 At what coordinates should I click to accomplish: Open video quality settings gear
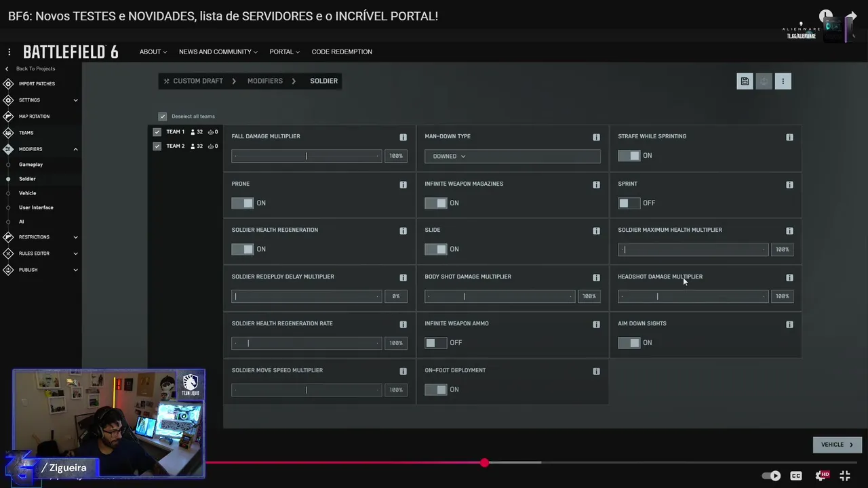(821, 476)
